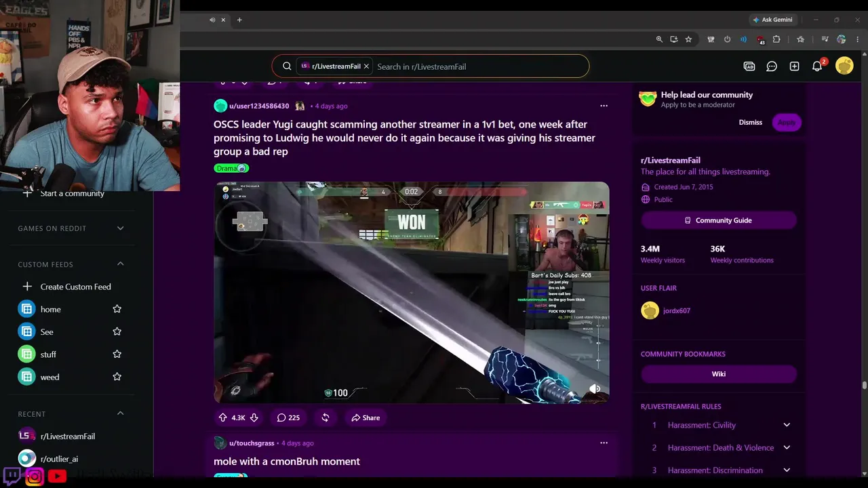The height and width of the screenshot is (488, 868).
Task: Click the page's vertical scrollbar thumb
Action: [x=864, y=385]
